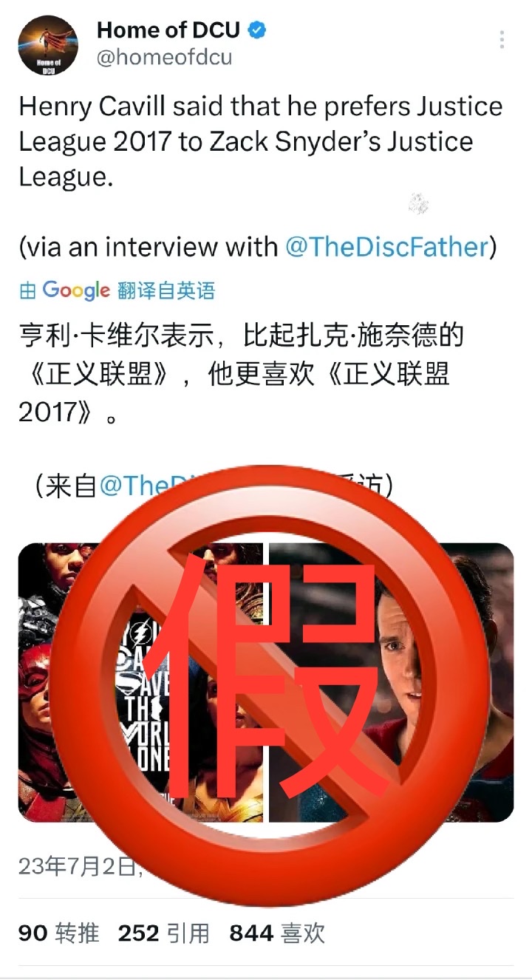Screen dimensions: 532x980
Task: Open the @The mention in Chinese translation
Action: [134, 486]
